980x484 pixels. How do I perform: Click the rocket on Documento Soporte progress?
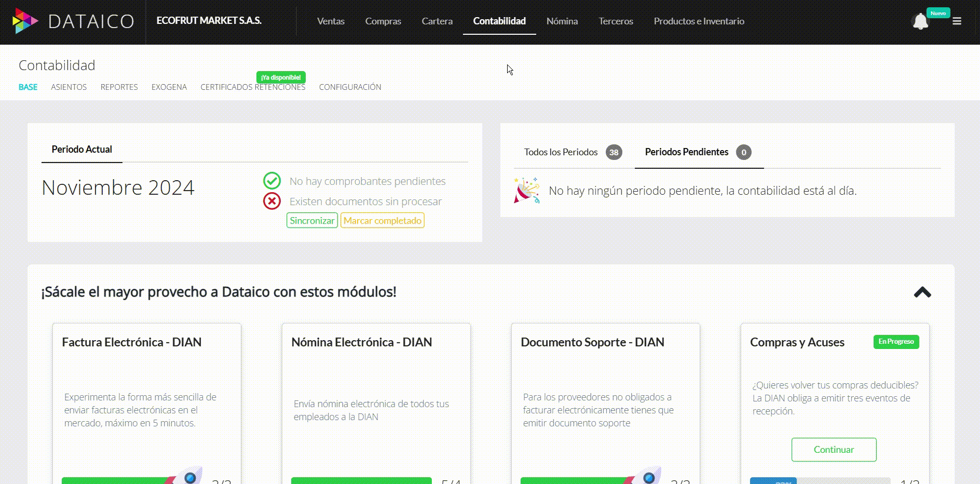click(x=646, y=476)
